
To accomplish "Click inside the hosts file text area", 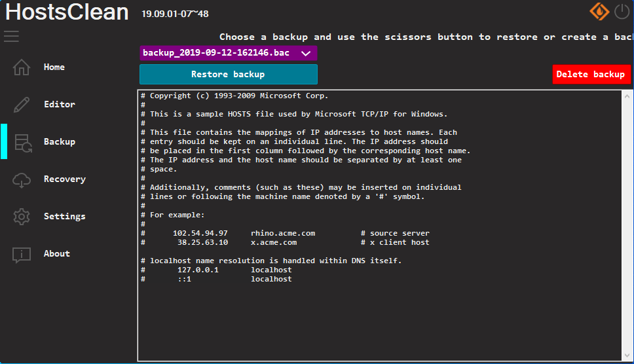I will [x=380, y=225].
